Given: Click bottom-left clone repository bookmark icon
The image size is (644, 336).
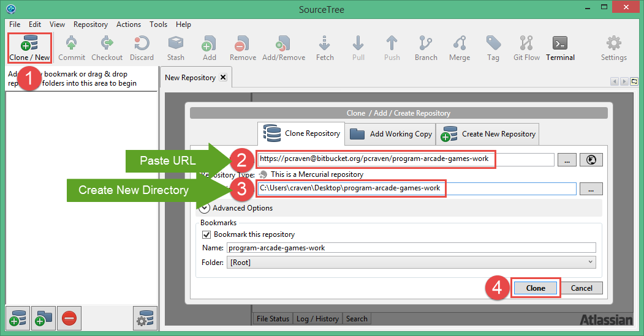Looking at the screenshot, I should [x=18, y=318].
